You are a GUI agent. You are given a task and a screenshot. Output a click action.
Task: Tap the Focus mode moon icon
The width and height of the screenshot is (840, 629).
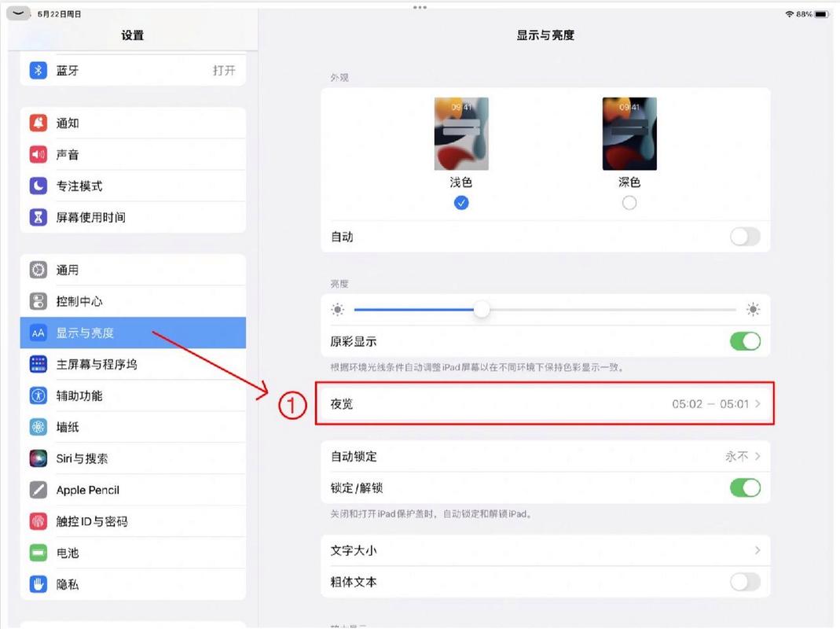(x=38, y=186)
